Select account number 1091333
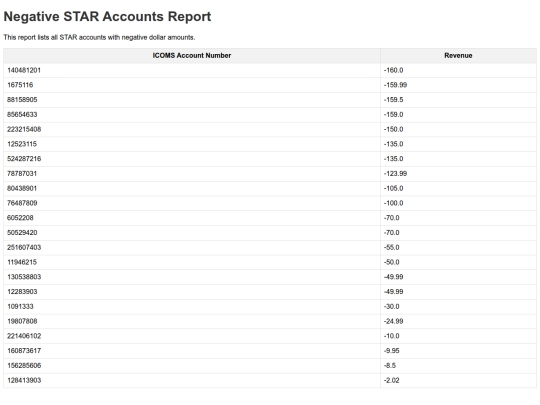This screenshot has height=405, width=540. [20, 307]
